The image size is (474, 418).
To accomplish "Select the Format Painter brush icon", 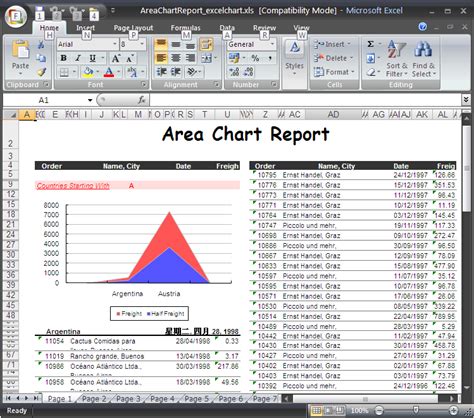I will point(41,72).
